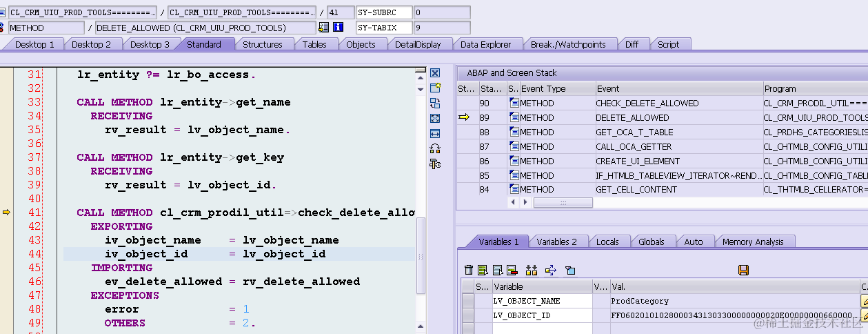The height and width of the screenshot is (334, 868).
Task: Click the yellow boxes with down arrows icon
Action: point(531,270)
